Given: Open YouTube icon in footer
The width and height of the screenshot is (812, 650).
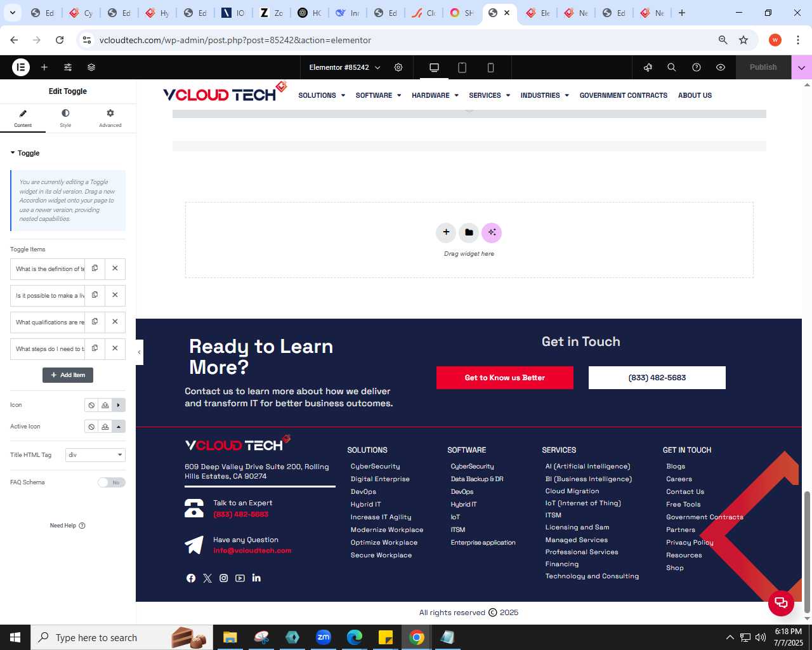Looking at the screenshot, I should click(240, 578).
